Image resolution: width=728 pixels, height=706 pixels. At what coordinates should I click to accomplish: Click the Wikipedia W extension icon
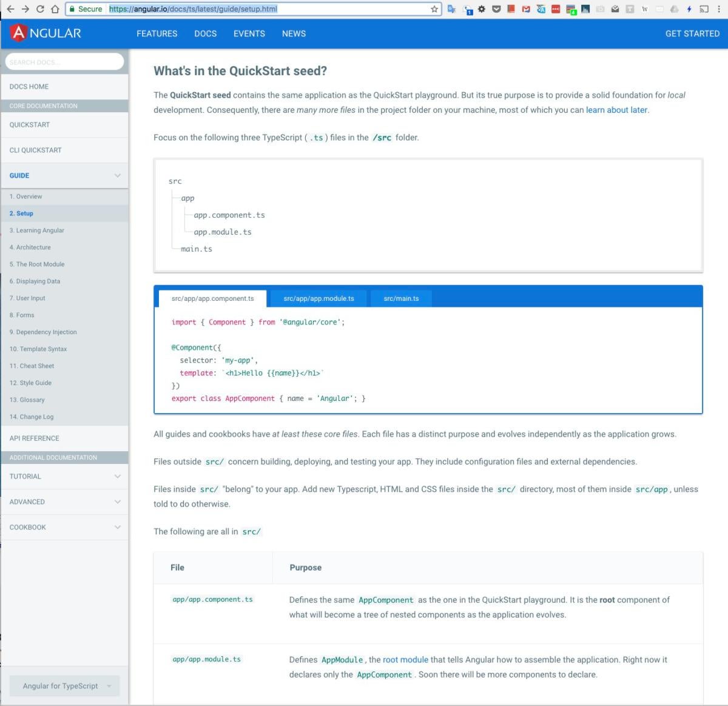pyautogui.click(x=645, y=9)
